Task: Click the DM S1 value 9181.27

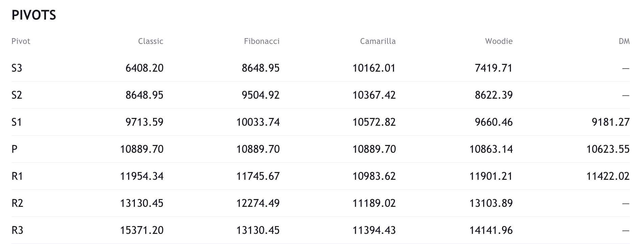Action: [611, 122]
